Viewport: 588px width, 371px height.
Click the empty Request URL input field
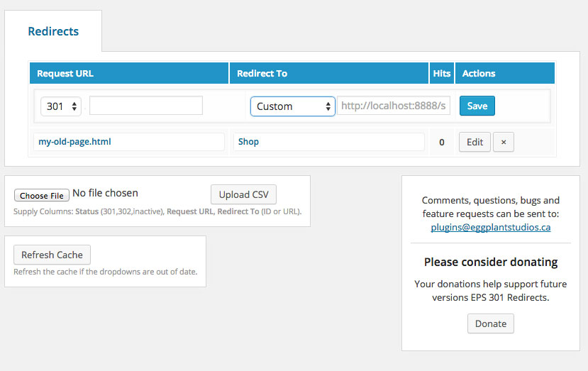[146, 106]
